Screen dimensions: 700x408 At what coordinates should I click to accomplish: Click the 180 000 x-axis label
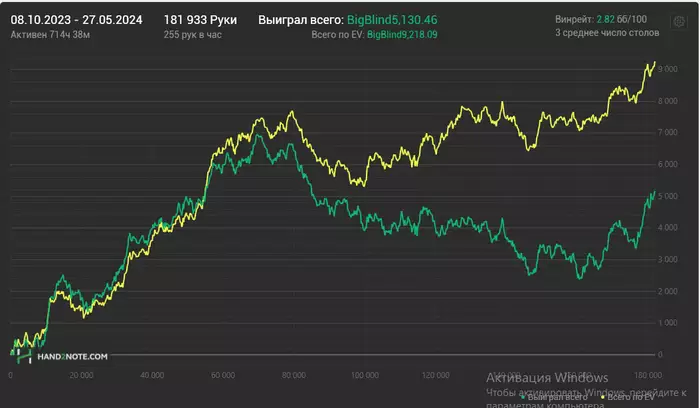pyautogui.click(x=648, y=375)
